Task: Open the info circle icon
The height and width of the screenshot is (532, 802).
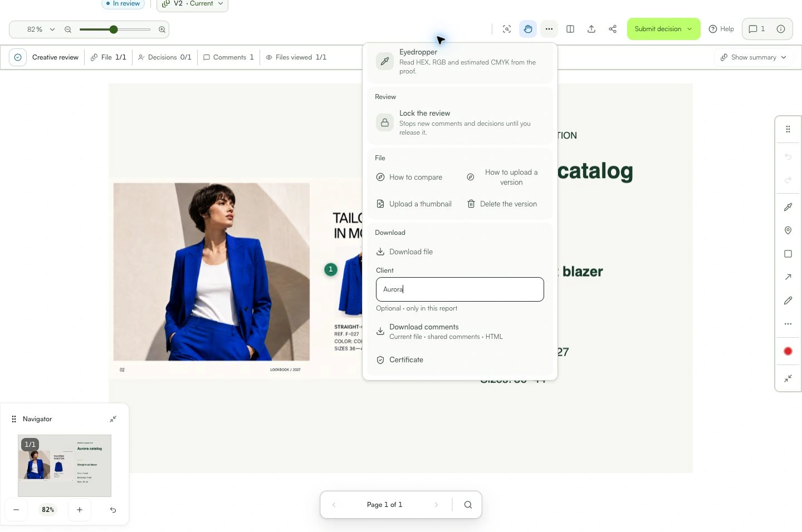Action: coord(781,29)
